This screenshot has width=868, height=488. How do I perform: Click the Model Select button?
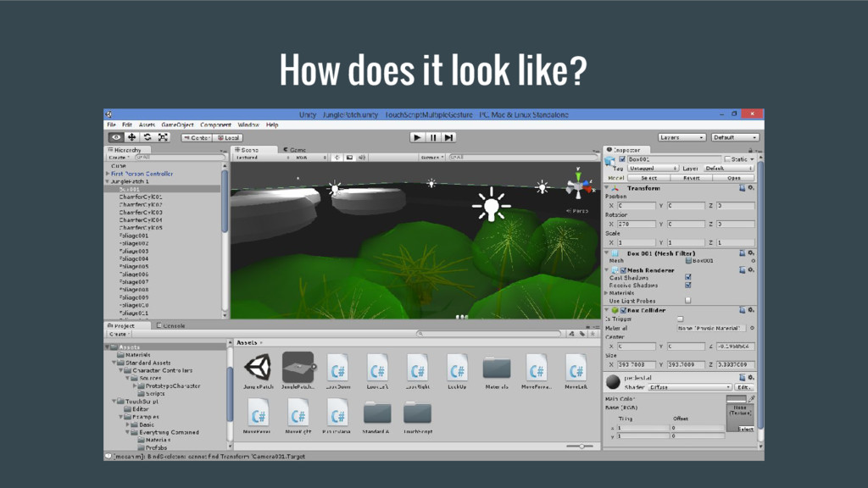[648, 178]
